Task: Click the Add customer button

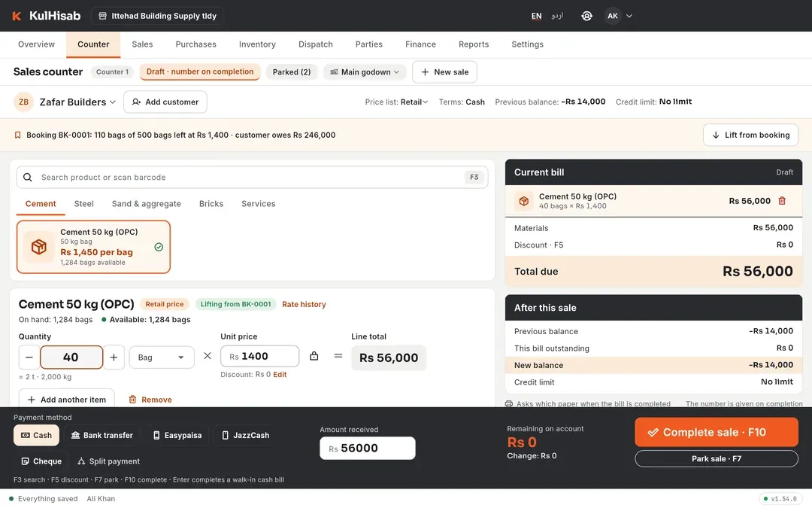Action: point(165,102)
